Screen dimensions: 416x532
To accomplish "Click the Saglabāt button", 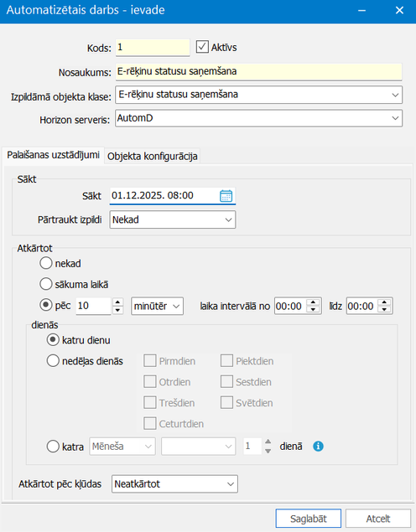I will pos(309,519).
